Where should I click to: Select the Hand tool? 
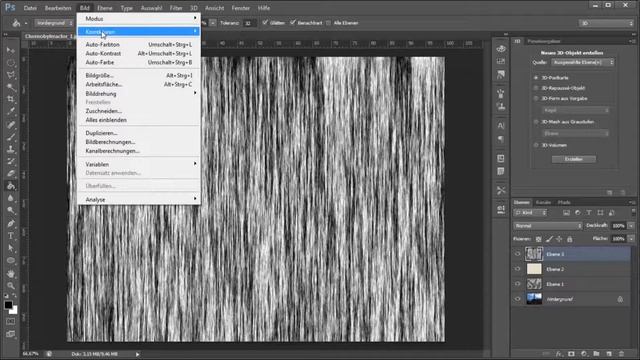click(x=11, y=273)
